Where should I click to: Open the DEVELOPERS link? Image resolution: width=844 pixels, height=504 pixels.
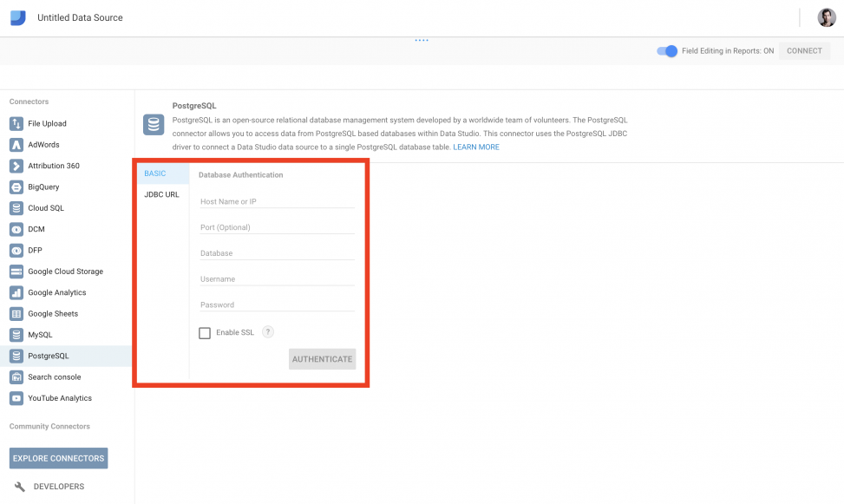(59, 487)
